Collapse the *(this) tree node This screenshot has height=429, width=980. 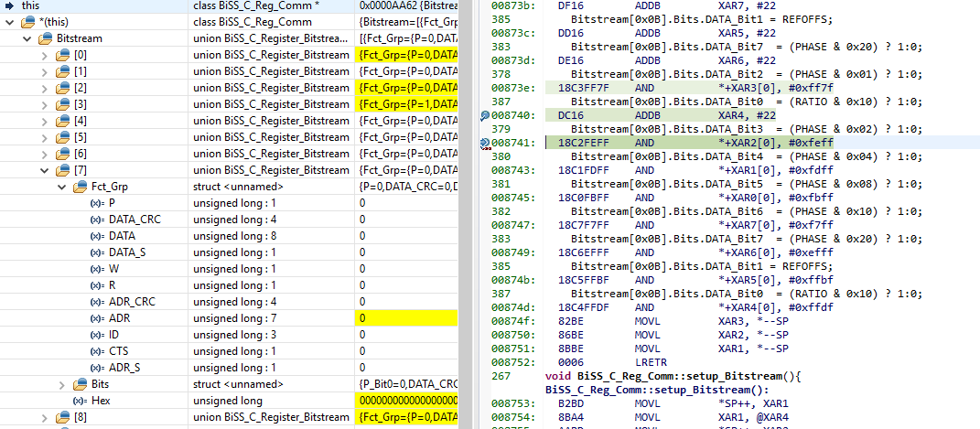click(9, 23)
